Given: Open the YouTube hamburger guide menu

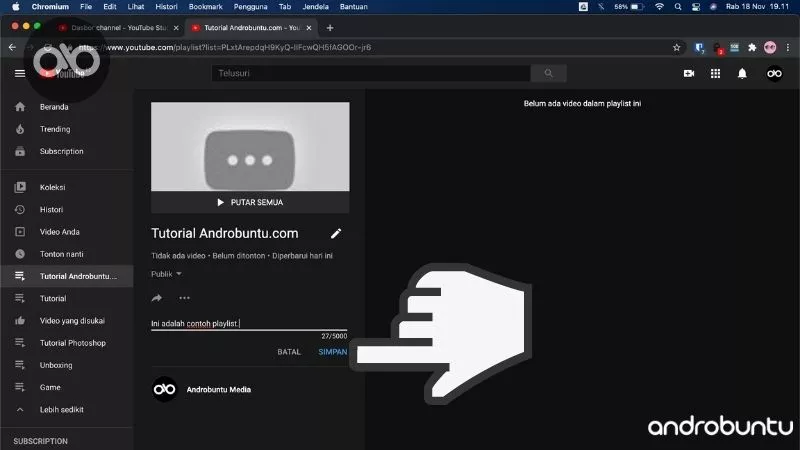Looking at the screenshot, I should tap(20, 73).
